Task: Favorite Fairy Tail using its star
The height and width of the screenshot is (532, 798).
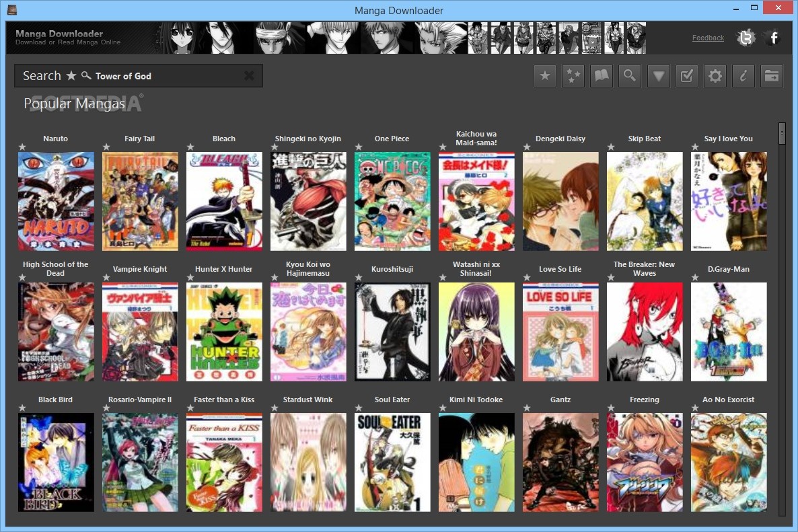Action: [106, 147]
